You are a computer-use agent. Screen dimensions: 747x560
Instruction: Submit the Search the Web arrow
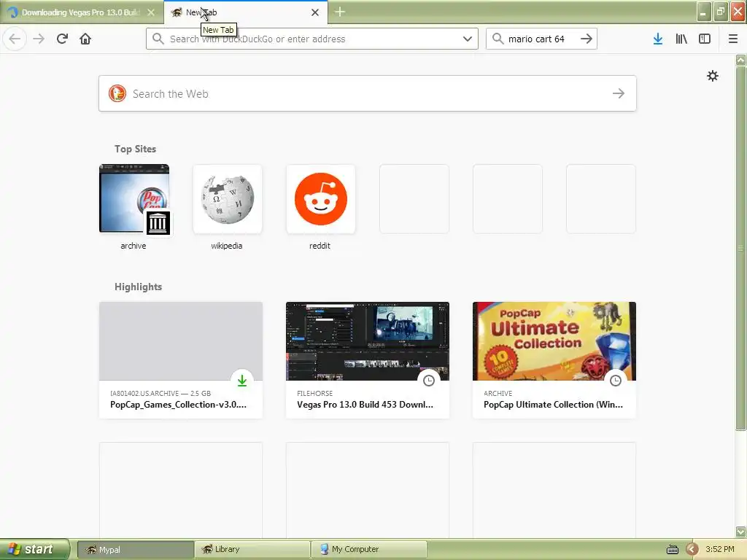point(619,93)
